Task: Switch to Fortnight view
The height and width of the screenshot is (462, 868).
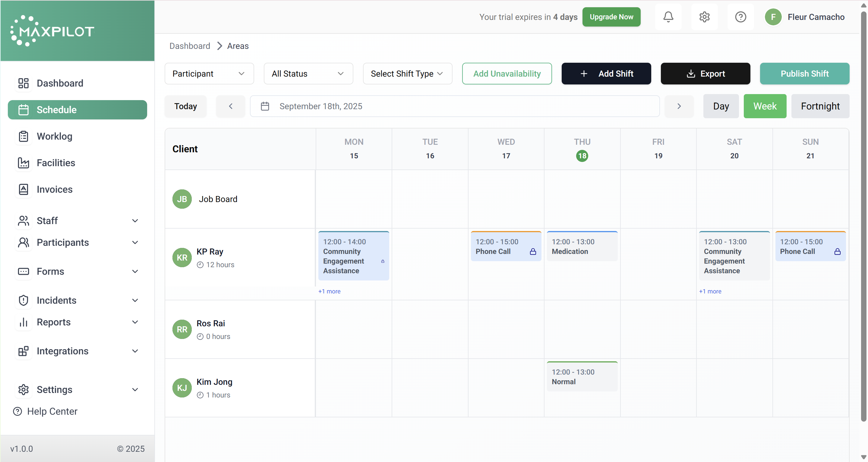Action: tap(820, 106)
